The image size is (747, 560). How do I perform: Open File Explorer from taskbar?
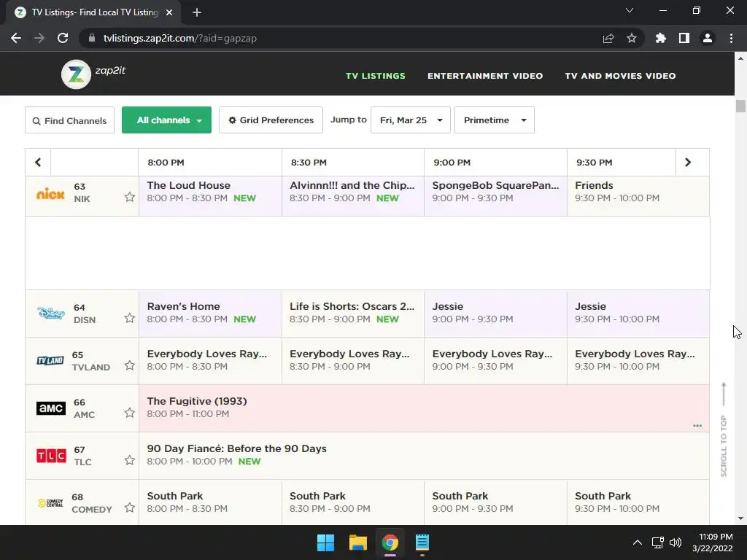click(357, 542)
